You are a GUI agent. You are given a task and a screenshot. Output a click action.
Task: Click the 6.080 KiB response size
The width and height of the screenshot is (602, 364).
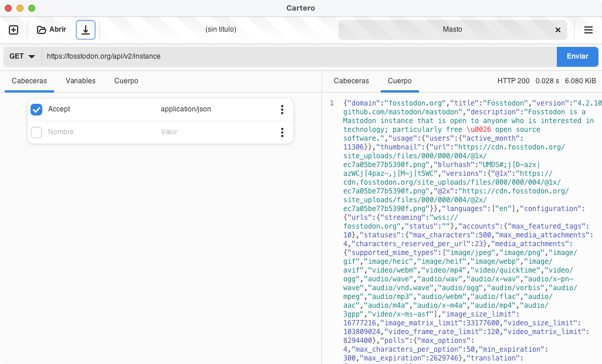tap(580, 81)
